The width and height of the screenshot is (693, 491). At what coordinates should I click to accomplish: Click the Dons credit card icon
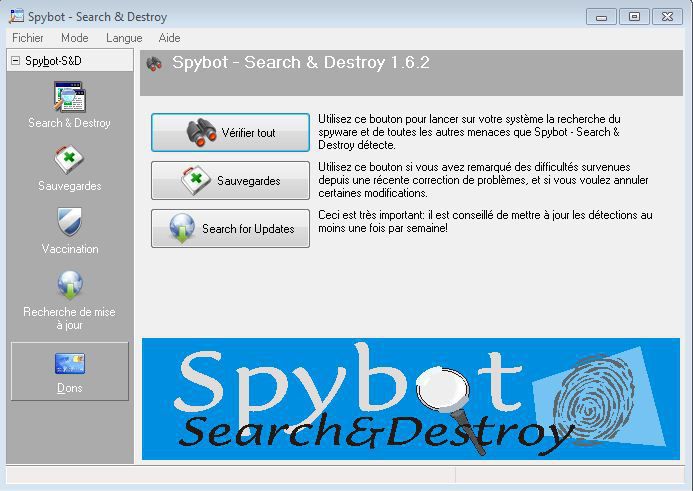click(69, 363)
